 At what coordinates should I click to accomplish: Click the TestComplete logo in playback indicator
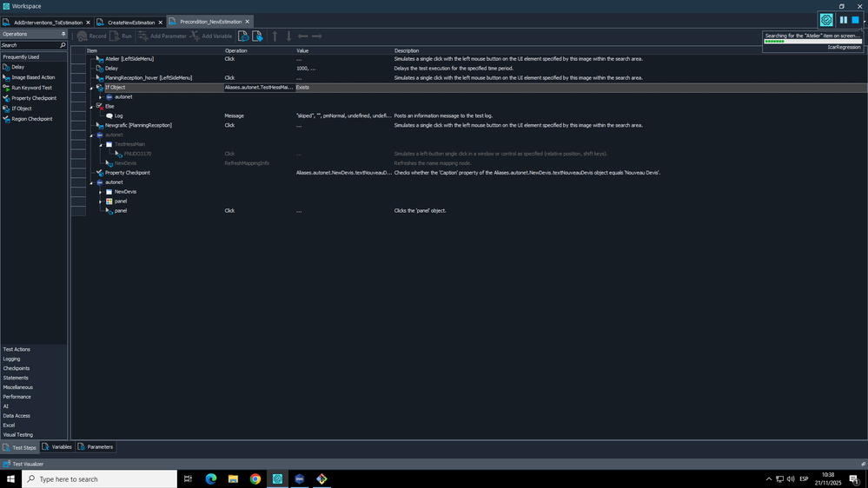point(826,20)
